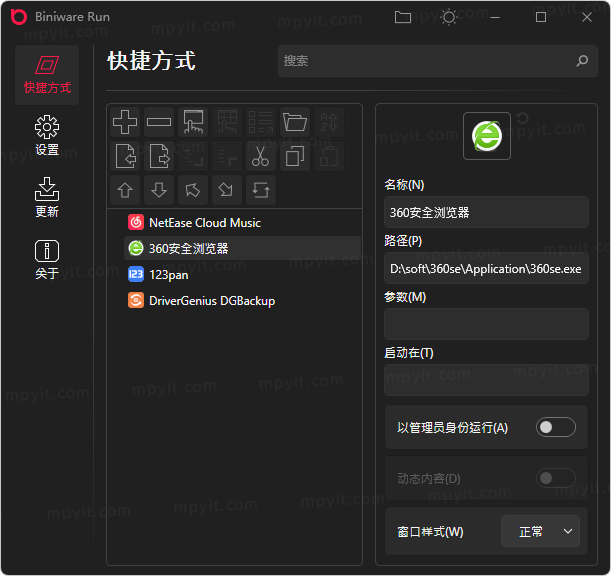Open the 窗口样式(W) dropdown showing 正常
The image size is (611, 576).
(x=540, y=531)
